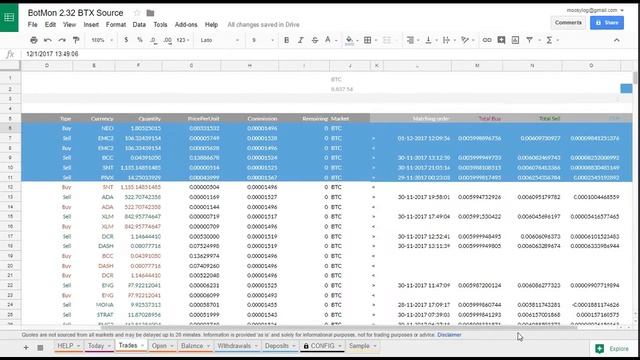Insert a comment
The width and height of the screenshot is (640, 360).
click(501, 40)
